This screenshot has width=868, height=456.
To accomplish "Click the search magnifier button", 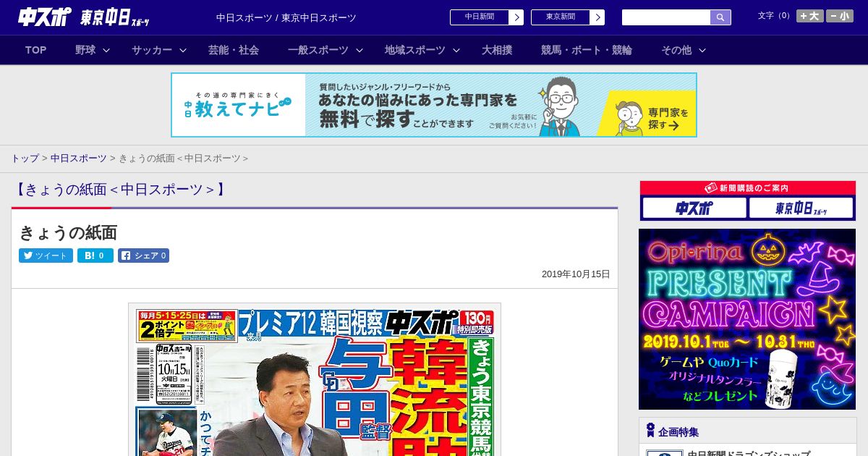I will click(x=720, y=17).
